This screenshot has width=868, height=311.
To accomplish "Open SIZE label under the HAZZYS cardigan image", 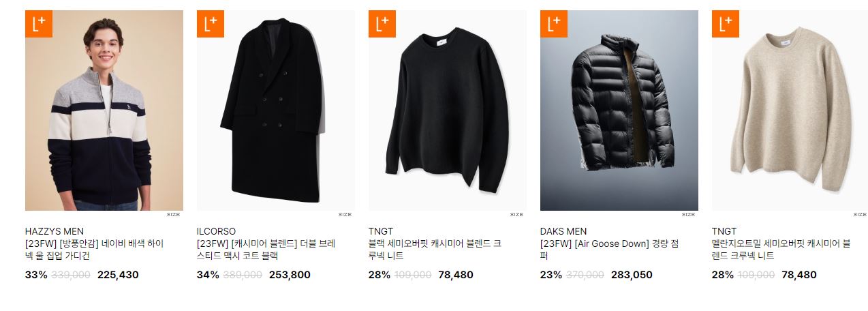I will (x=174, y=214).
